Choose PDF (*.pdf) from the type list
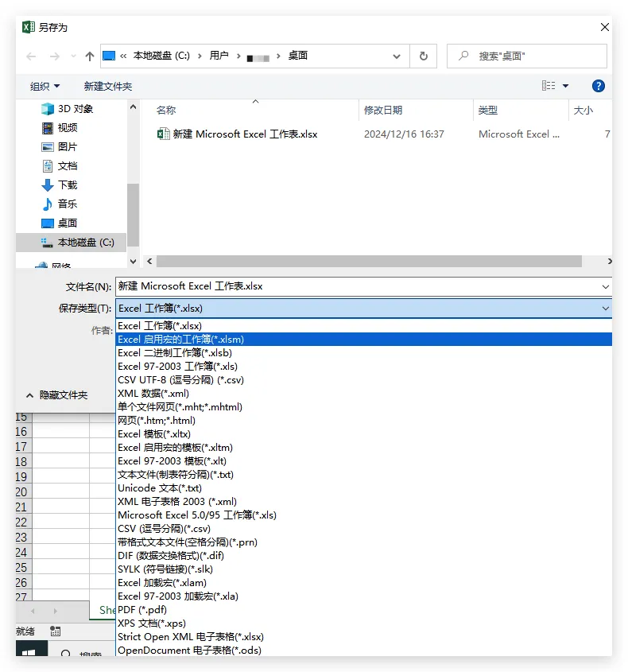 pos(142,610)
